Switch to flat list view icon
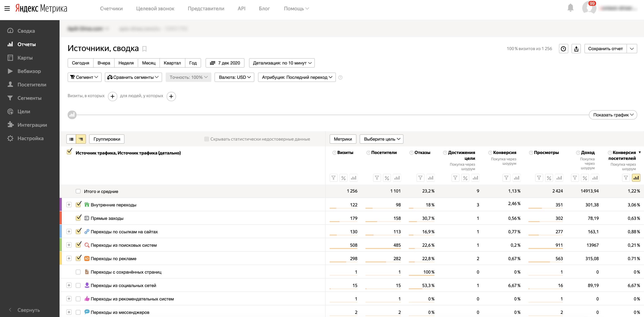 [71, 139]
